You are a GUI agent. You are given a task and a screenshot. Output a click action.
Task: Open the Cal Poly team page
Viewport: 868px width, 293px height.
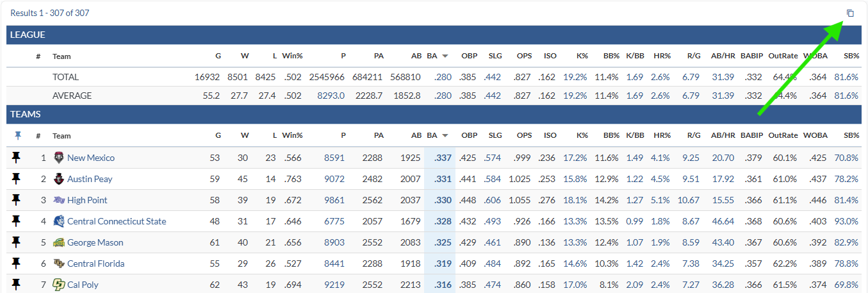coord(83,285)
